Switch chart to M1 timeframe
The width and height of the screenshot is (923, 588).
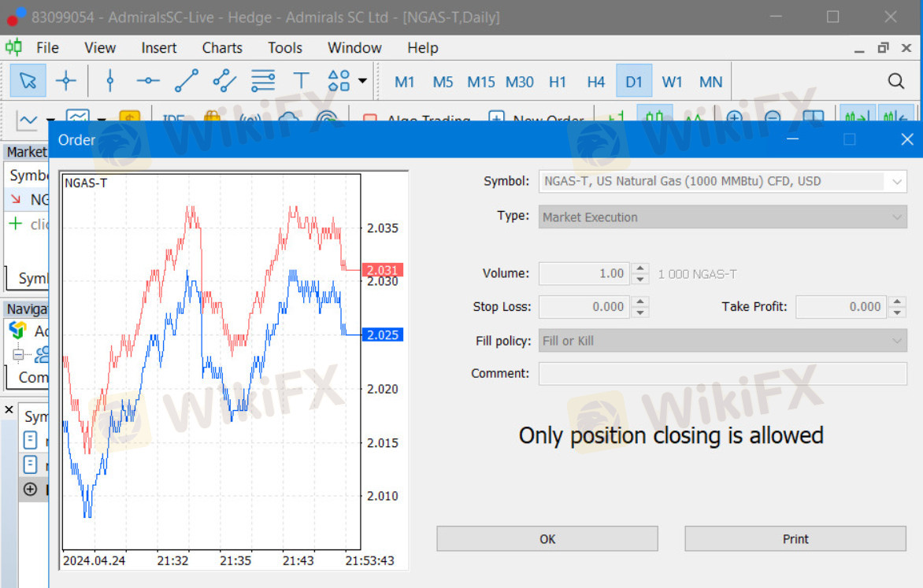click(x=404, y=82)
